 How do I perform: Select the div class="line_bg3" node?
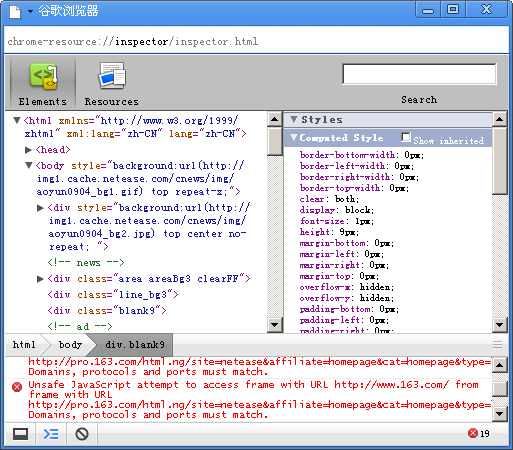point(113,295)
